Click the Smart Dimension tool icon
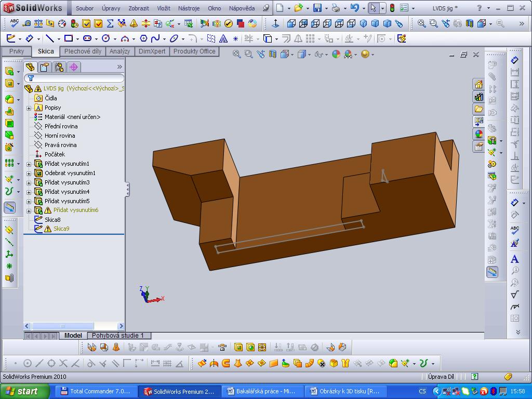532x399 pixels. pyautogui.click(x=30, y=38)
